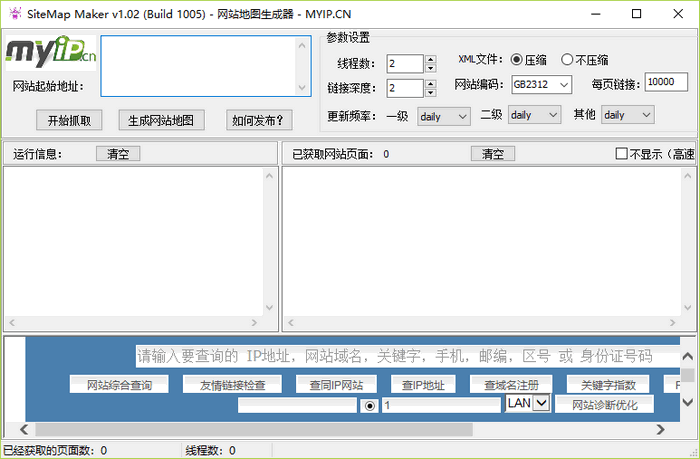Clear the 运行信息 log with 清空
This screenshot has height=459, width=700.
click(x=118, y=154)
